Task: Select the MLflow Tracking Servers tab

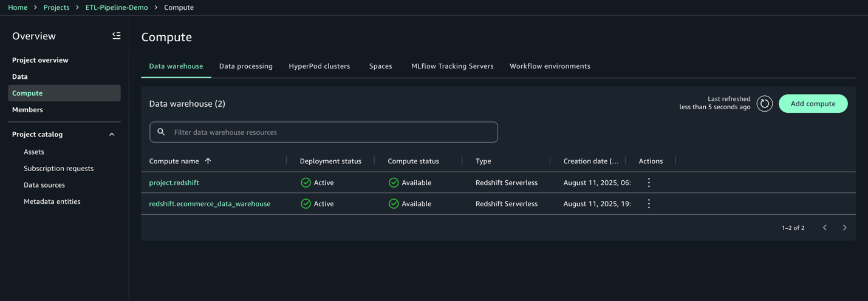Action: coord(452,66)
